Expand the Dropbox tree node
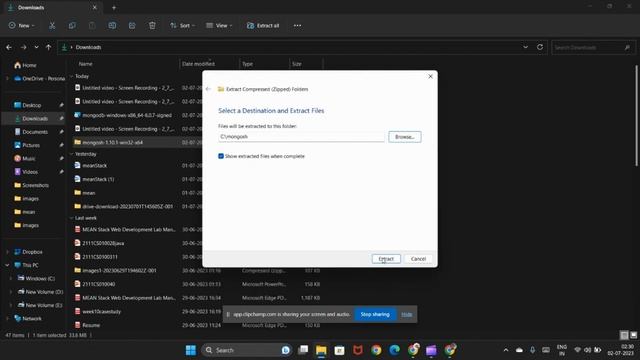This screenshot has width=640, height=360. coord(7,252)
